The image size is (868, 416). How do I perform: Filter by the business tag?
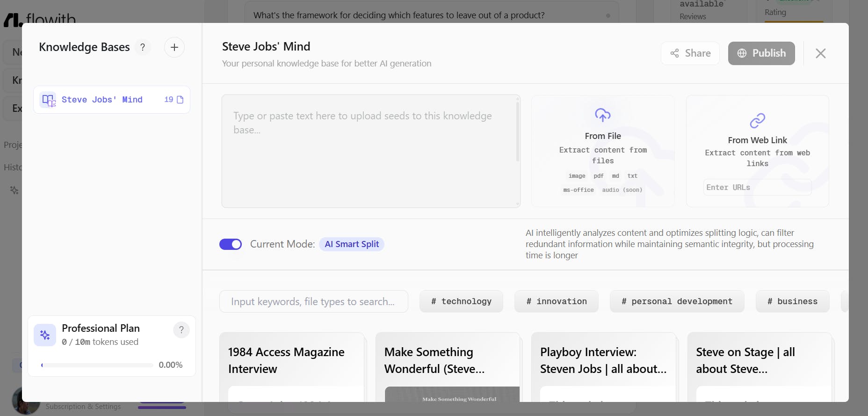pyautogui.click(x=793, y=301)
